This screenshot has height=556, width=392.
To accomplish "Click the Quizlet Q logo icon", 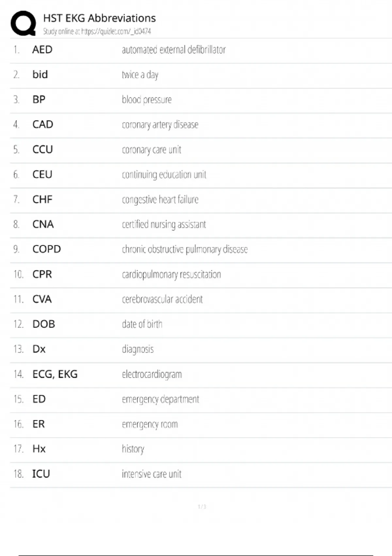I will (23, 23).
